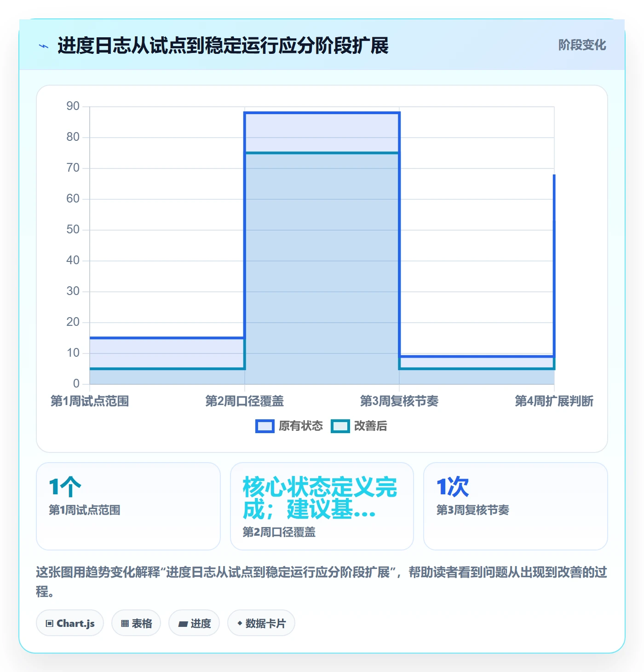Click the 第1周试点范围 axis label

click(90, 401)
